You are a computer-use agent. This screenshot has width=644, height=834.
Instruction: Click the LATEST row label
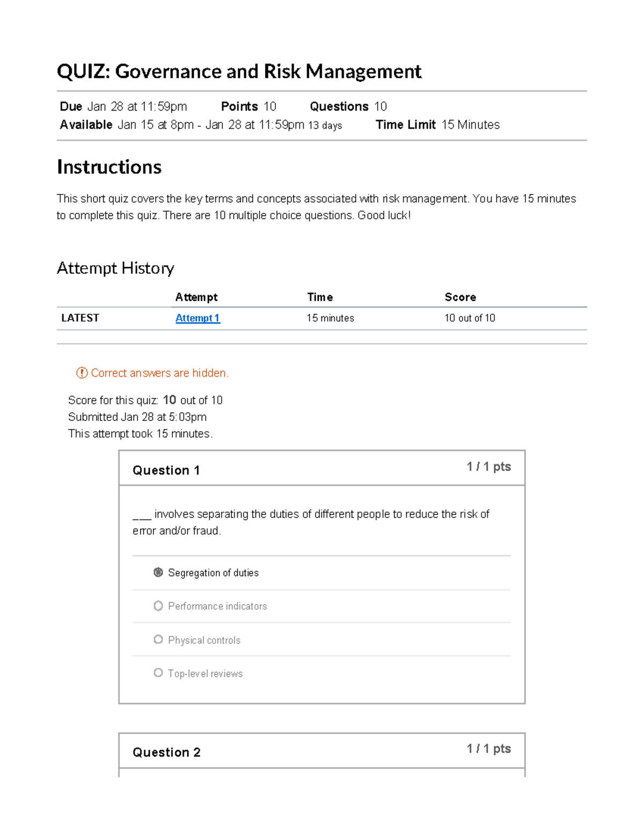pos(80,318)
